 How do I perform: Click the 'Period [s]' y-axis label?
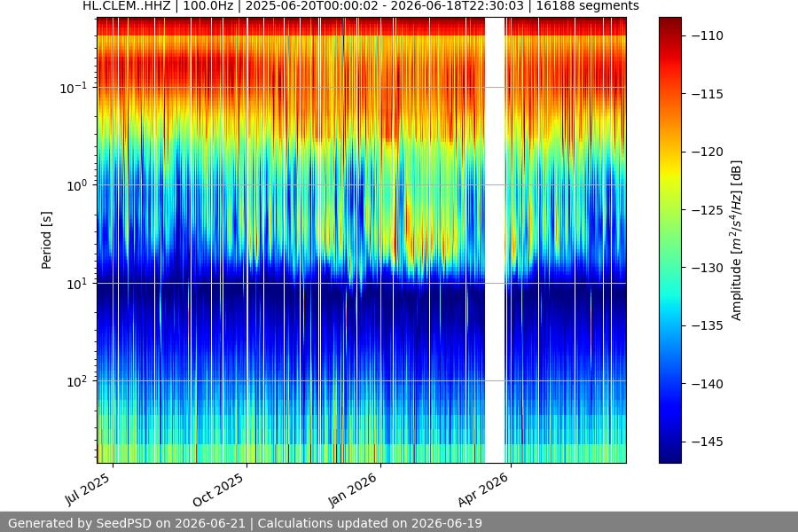coord(46,240)
